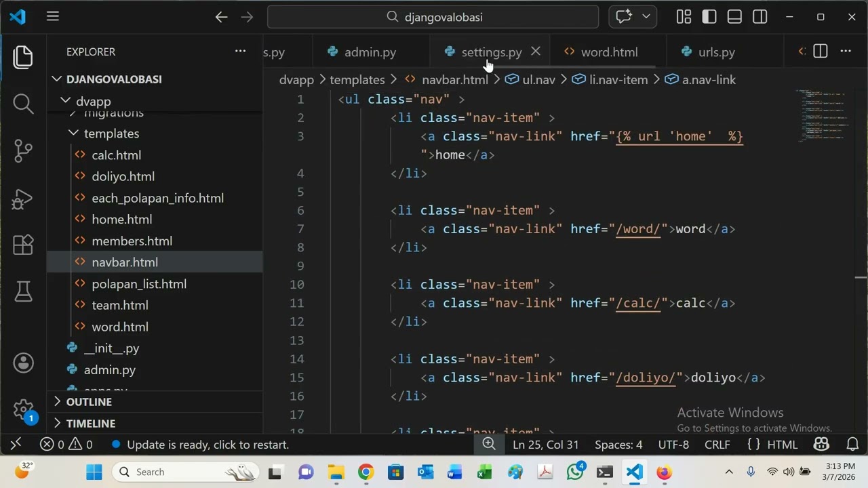Close the settings.py tab

pos(536,52)
